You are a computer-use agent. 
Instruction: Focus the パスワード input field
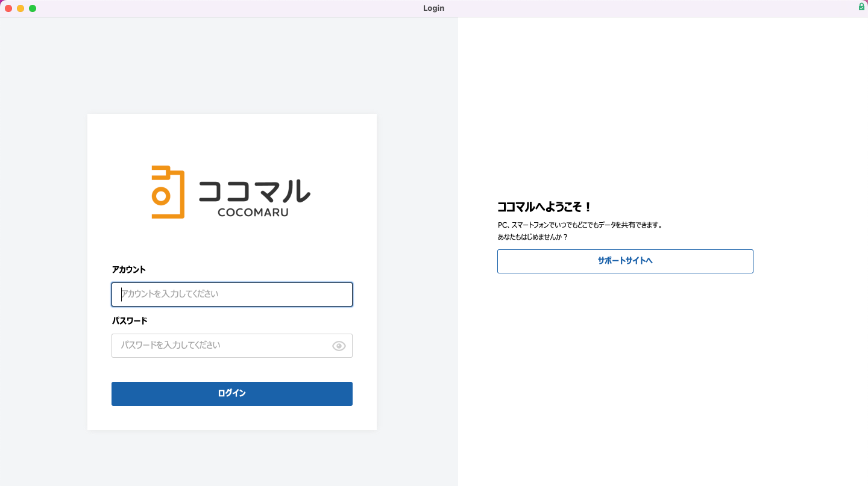tap(220, 346)
